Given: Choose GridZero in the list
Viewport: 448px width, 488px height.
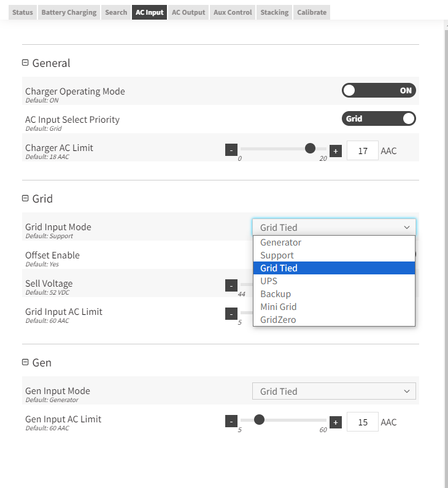Looking at the screenshot, I should [334, 320].
